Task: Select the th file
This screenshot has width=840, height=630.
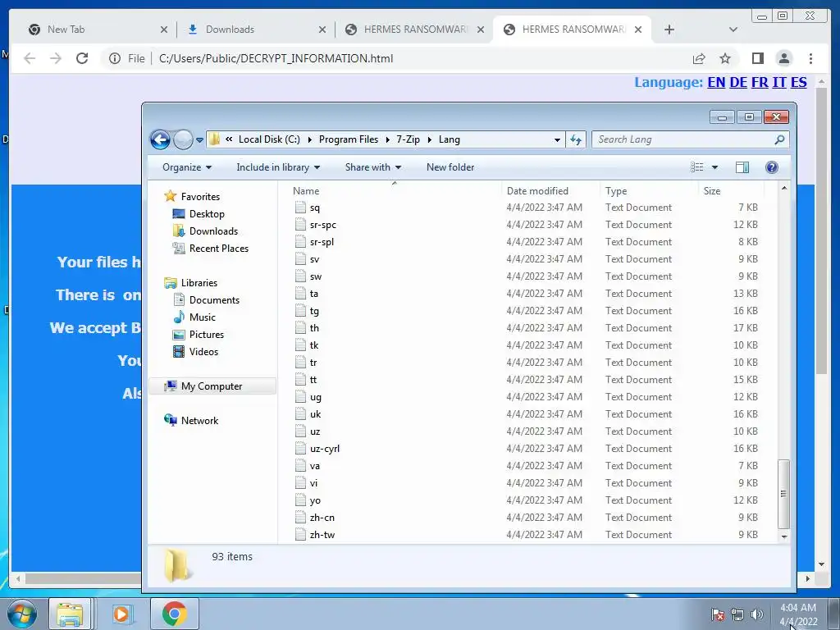Action: [314, 328]
